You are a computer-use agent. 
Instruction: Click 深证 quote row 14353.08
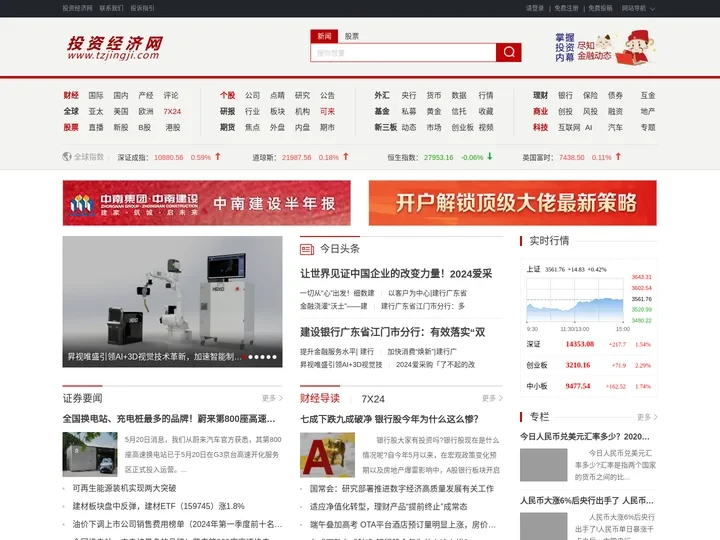point(589,344)
